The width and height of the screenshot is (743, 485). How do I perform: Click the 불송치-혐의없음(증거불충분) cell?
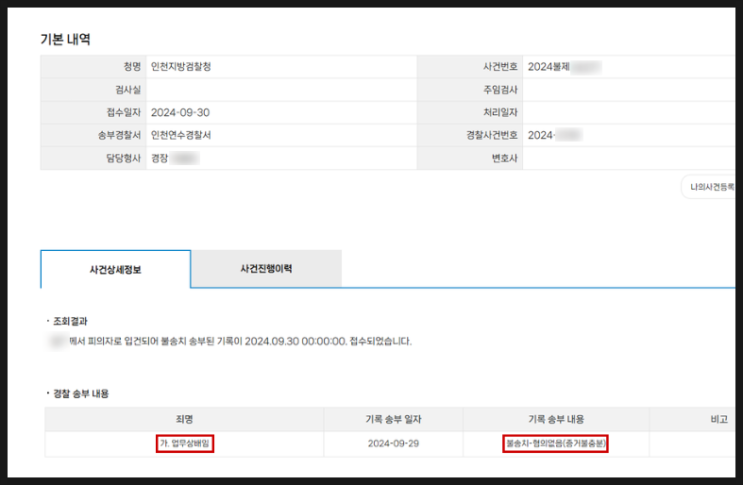(555, 443)
